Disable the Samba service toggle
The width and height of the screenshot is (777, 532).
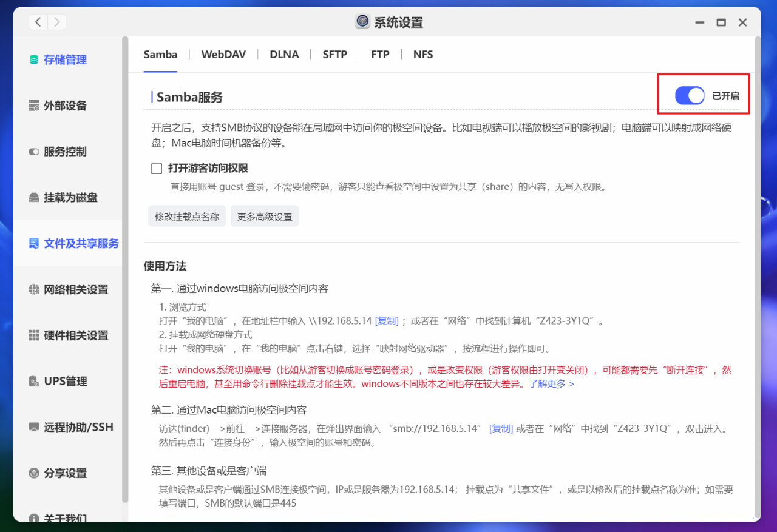click(x=689, y=95)
